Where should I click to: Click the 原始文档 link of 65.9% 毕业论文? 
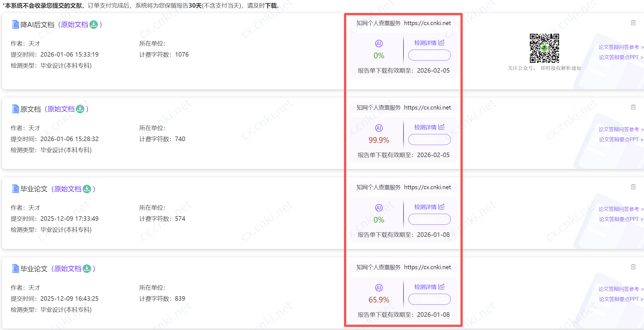tap(68, 269)
